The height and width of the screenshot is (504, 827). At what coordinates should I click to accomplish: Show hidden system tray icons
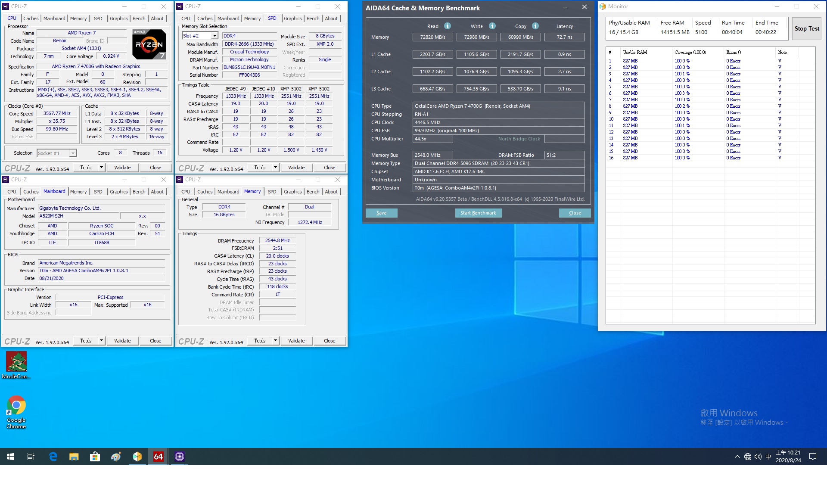[x=737, y=457]
